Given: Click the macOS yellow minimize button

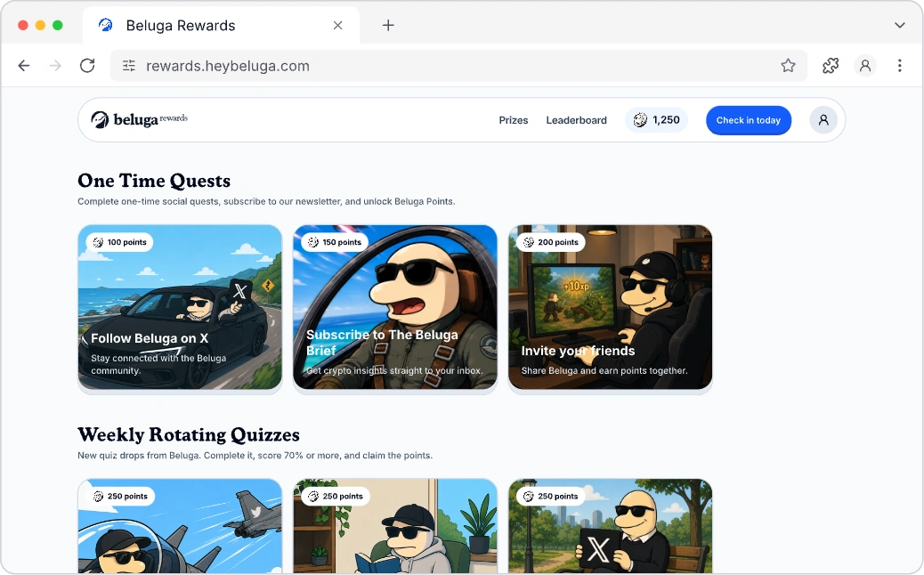Looking at the screenshot, I should (x=40, y=25).
